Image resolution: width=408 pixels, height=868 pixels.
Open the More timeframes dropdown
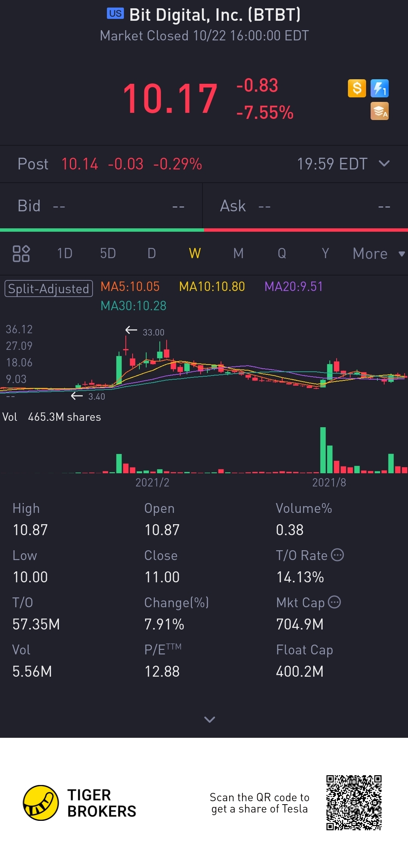[379, 254]
